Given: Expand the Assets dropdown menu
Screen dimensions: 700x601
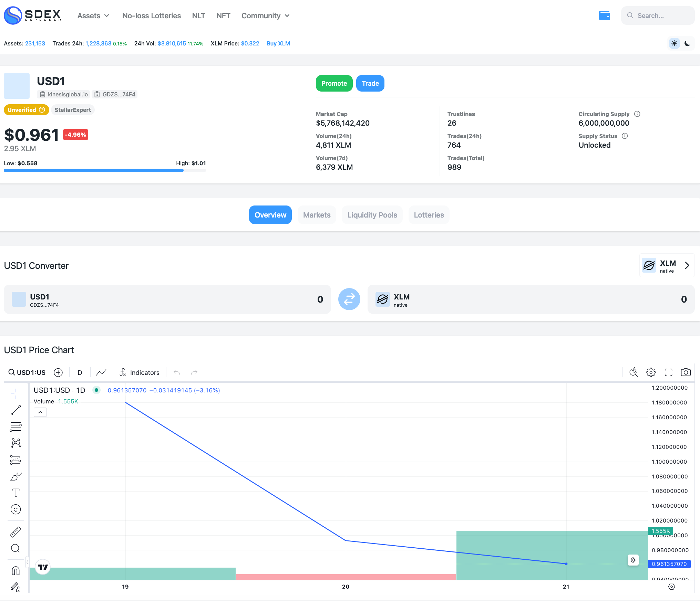Looking at the screenshot, I should pyautogui.click(x=93, y=15).
